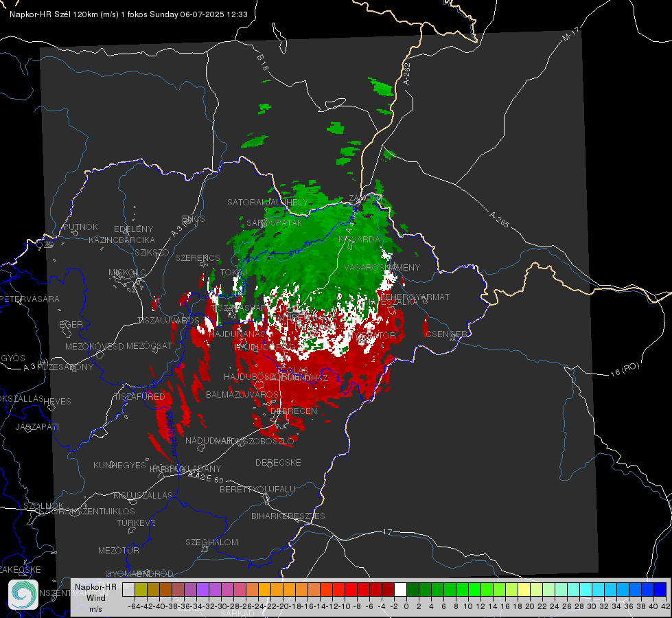672x618 pixels.
Task: Click the CSENGER city label
Action: click(x=446, y=334)
